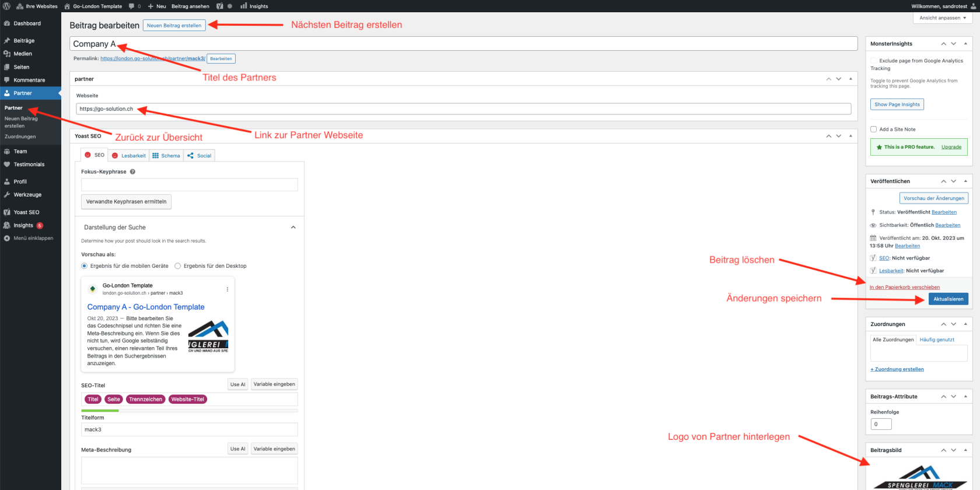980x490 pixels.
Task: Toggle the Zuordnungen panel triangle
Action: 965,324
